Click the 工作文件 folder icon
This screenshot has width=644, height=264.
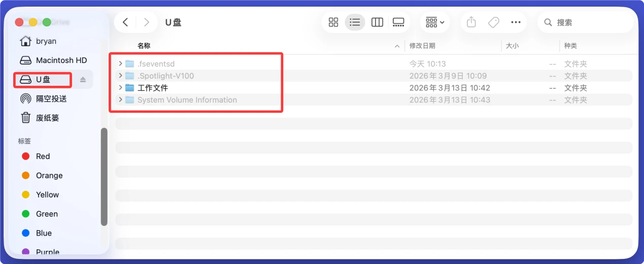click(x=129, y=88)
